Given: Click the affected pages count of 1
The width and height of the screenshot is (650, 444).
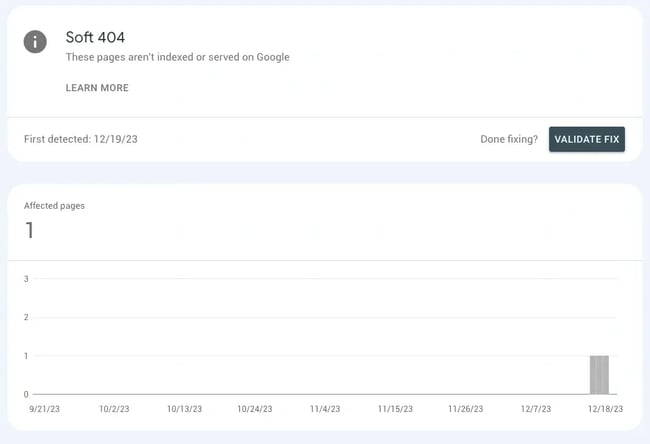Looking at the screenshot, I should (29, 231).
